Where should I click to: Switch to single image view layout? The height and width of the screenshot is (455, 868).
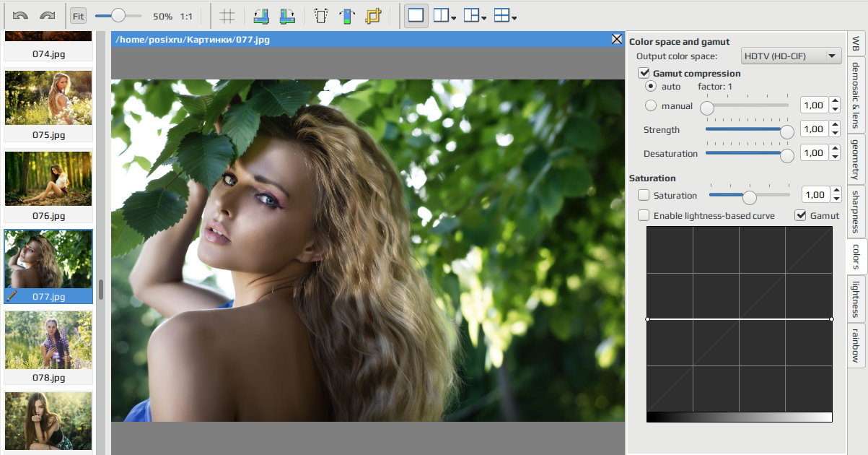pos(416,16)
